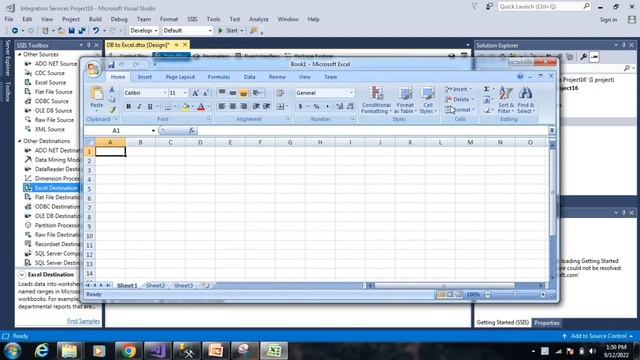Click the font color A icon

click(x=201, y=107)
